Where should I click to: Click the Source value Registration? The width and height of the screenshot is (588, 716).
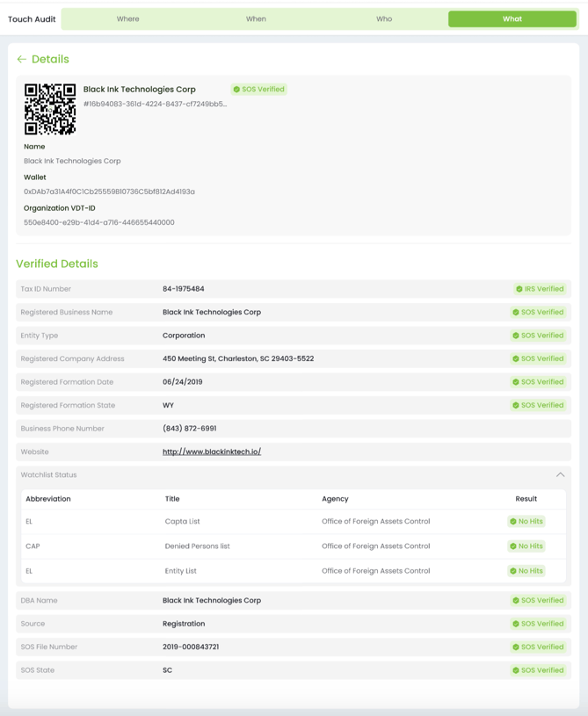(x=184, y=623)
